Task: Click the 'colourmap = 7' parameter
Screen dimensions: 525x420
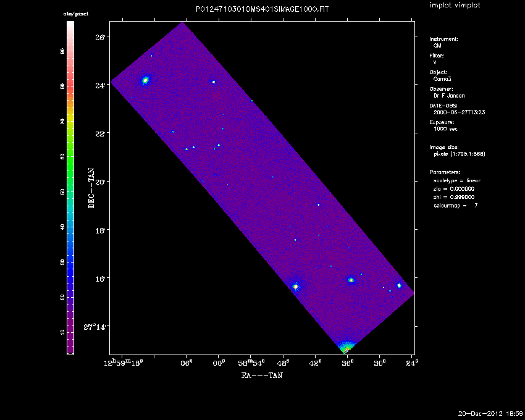Action: click(456, 206)
